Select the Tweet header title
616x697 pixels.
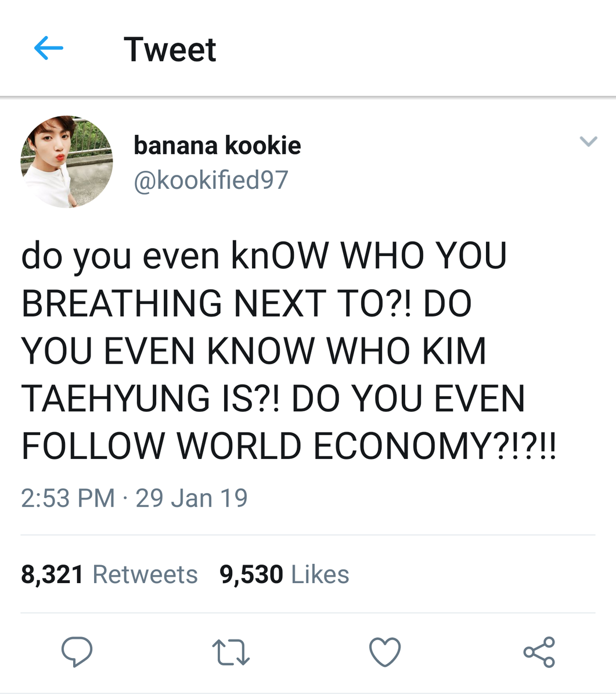pyautogui.click(x=170, y=49)
